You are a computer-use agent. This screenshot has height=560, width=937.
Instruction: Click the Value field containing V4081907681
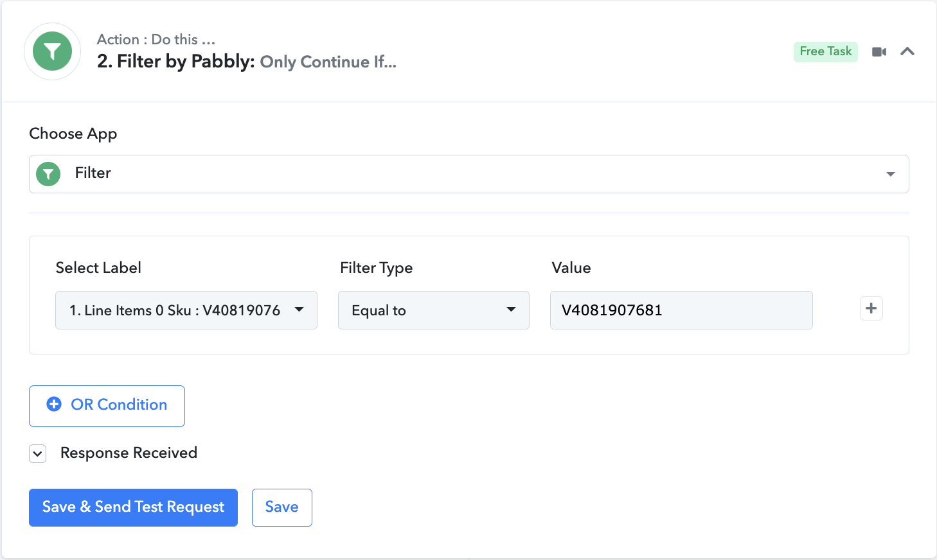click(x=681, y=310)
